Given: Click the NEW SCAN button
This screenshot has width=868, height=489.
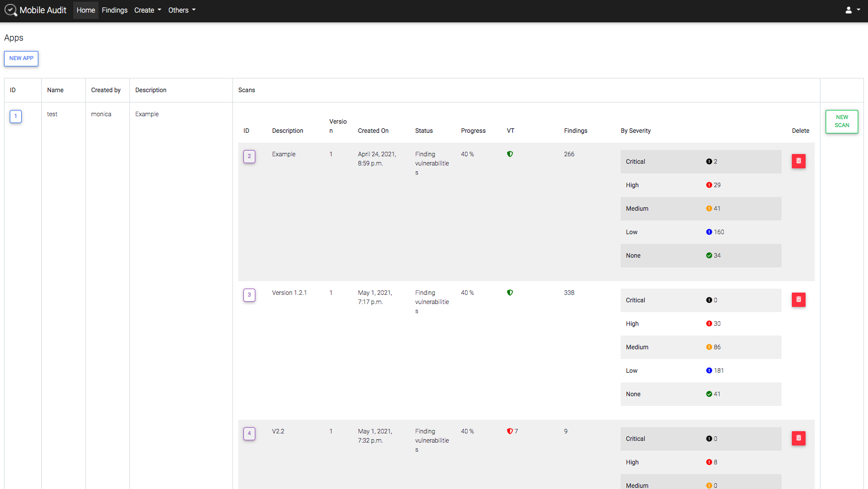Looking at the screenshot, I should point(842,121).
